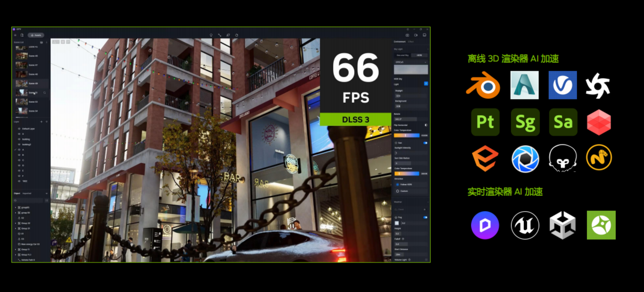Image resolution: width=644 pixels, height=292 pixels.
Task: Adjust the Sun Color Temperature slider
Action: (x=407, y=173)
